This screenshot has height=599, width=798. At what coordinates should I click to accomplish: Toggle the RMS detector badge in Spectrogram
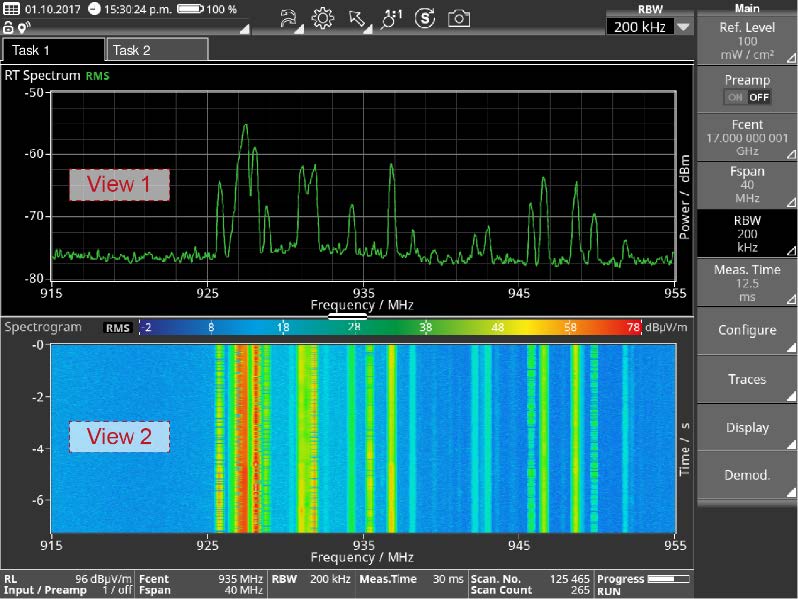[x=118, y=327]
